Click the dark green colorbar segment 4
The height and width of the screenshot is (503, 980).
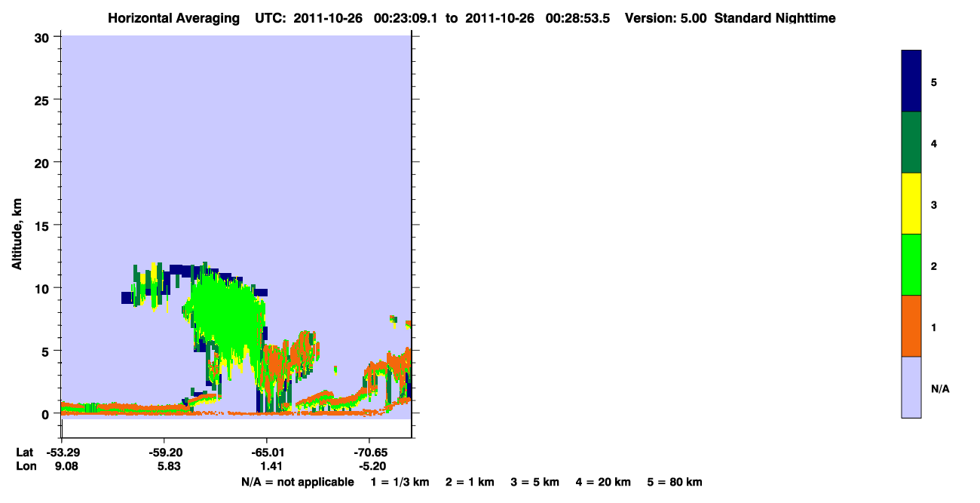point(911,143)
